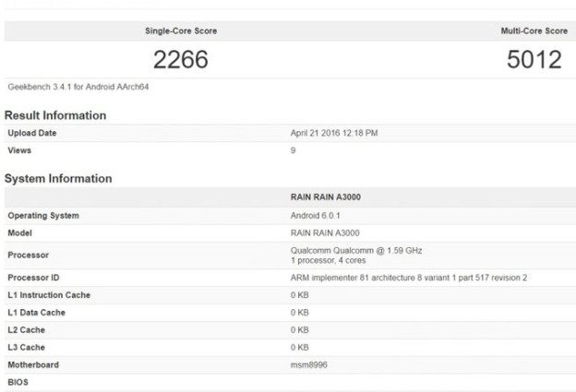Click the System Information section heading
The height and width of the screenshot is (392, 576).
[x=58, y=178]
